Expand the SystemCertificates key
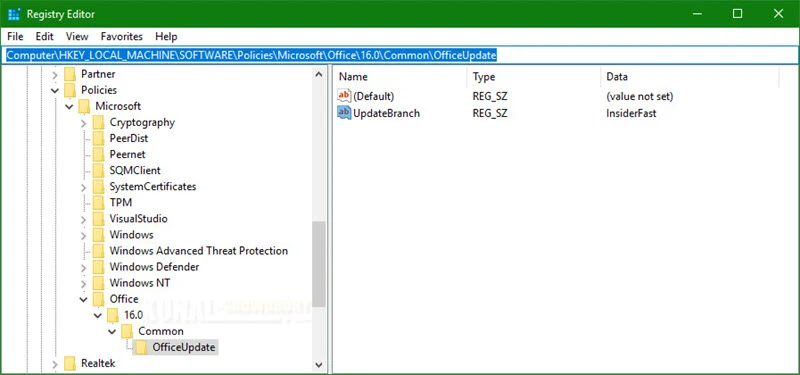The image size is (800, 375). coord(84,187)
